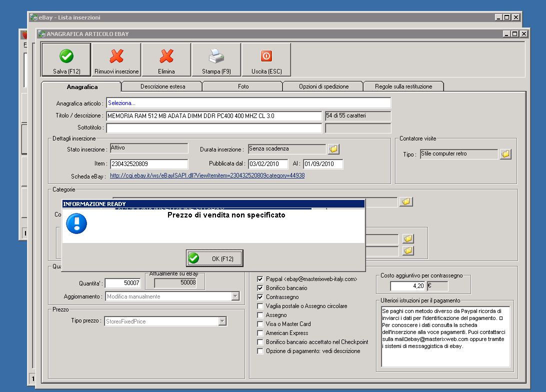Click the Uscita (ESC) exit button
Viewport: 546px width, 392px height.
point(266,59)
